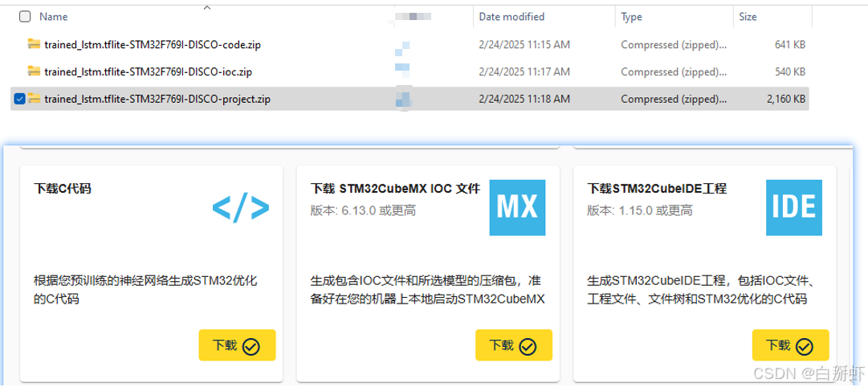The image size is (868, 387).
Task: Click version text 版本: 1.15.0 或更高
Action: click(640, 210)
